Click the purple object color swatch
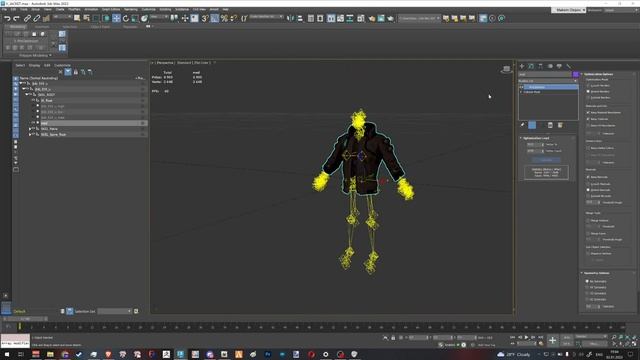The image size is (640, 360). point(576,74)
